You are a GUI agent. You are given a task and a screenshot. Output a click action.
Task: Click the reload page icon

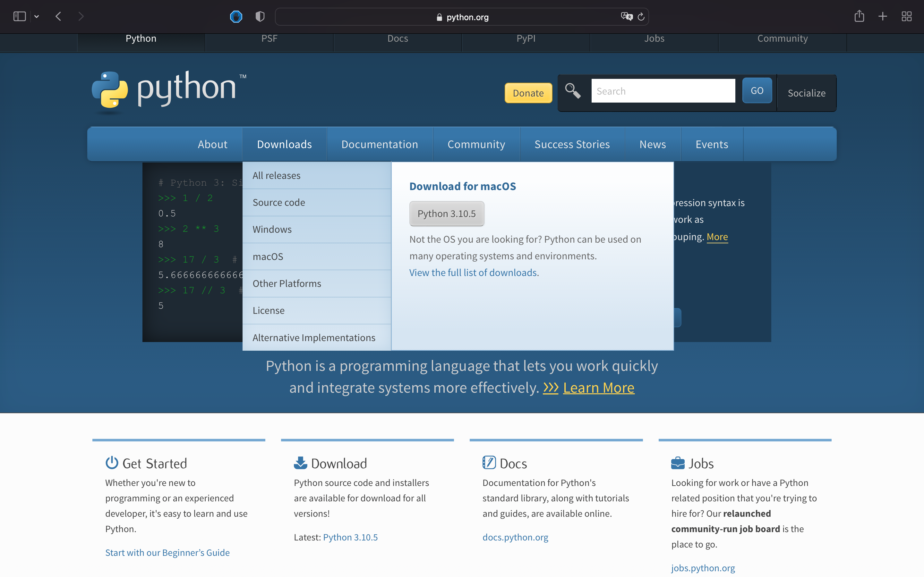pos(641,16)
